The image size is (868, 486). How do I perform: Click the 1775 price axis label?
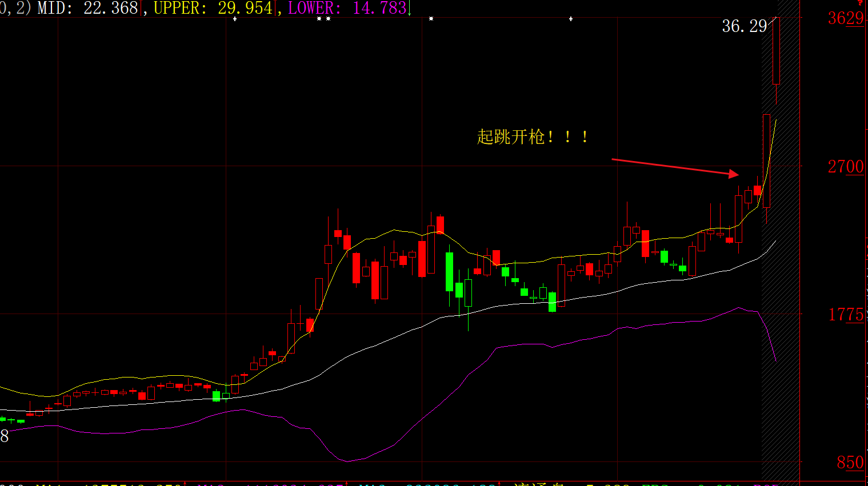coord(846,315)
